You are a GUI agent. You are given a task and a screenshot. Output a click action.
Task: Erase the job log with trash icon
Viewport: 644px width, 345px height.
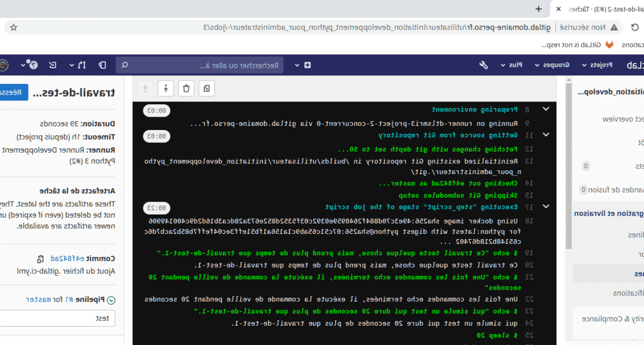(x=187, y=88)
